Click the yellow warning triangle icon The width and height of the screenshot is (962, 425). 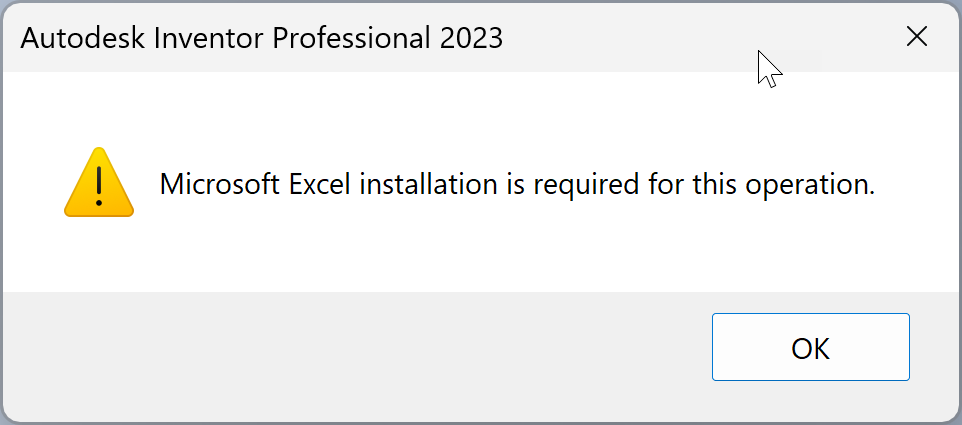coord(98,183)
